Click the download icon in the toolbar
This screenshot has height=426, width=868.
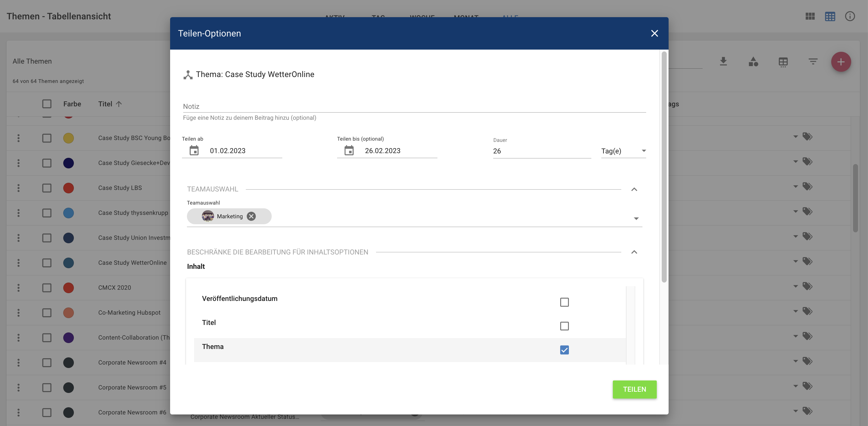(x=723, y=61)
